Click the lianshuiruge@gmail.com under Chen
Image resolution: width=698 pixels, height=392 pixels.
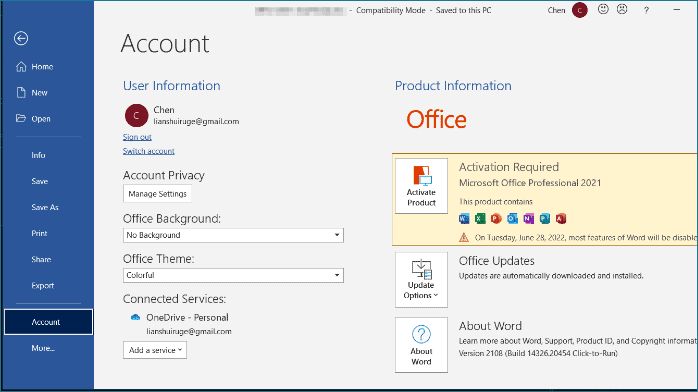click(196, 121)
